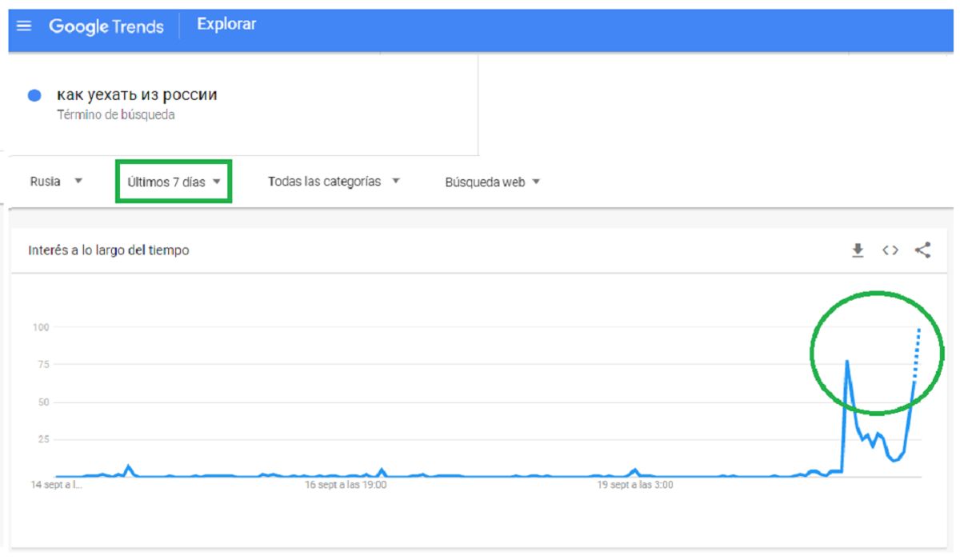Edit the search term как уехать из россии
Image resolution: width=960 pixels, height=560 pixels.
(137, 95)
